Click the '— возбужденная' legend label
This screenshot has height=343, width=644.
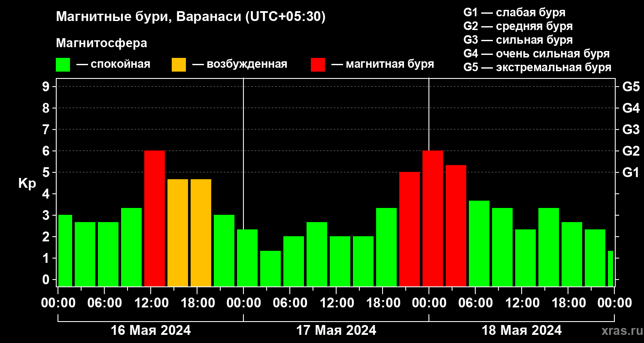240,64
